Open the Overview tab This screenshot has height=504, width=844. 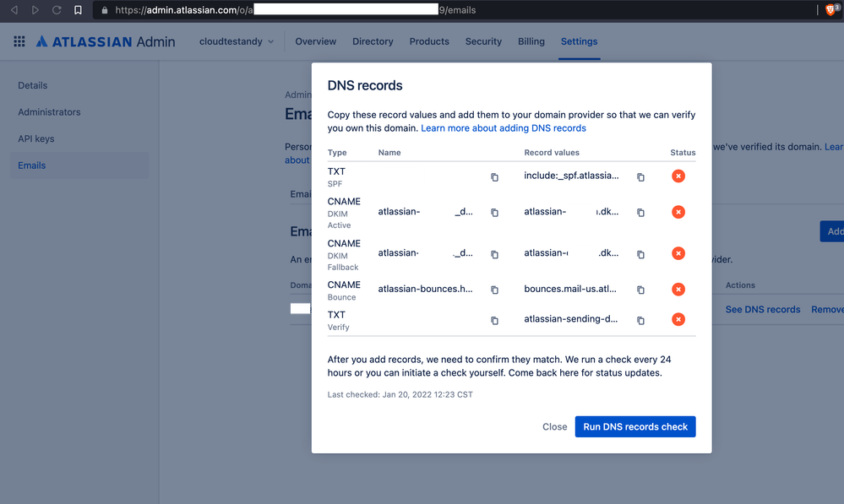315,41
